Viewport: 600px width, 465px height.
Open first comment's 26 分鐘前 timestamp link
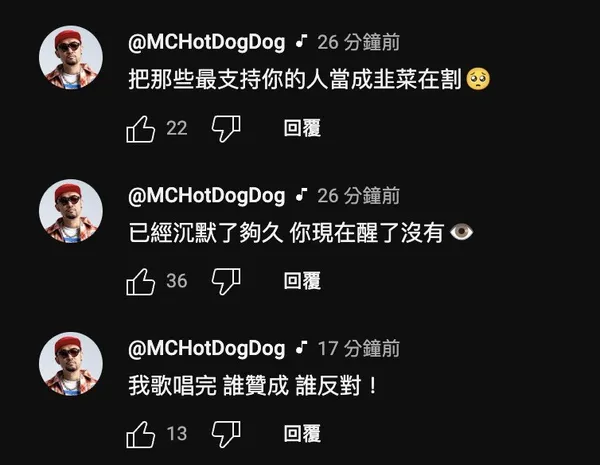[359, 42]
